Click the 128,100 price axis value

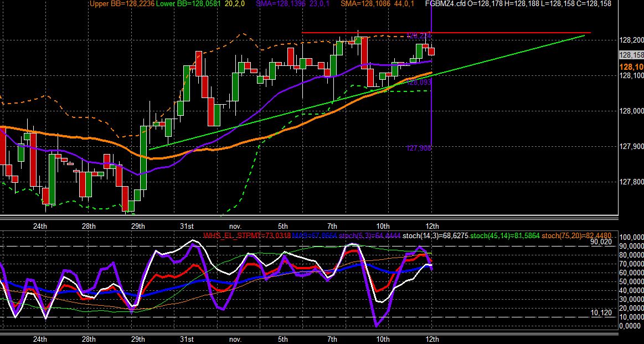[x=631, y=76]
